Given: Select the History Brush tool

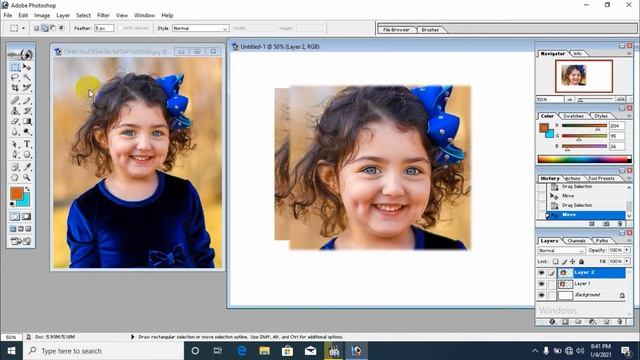Looking at the screenshot, I should click(x=27, y=111).
